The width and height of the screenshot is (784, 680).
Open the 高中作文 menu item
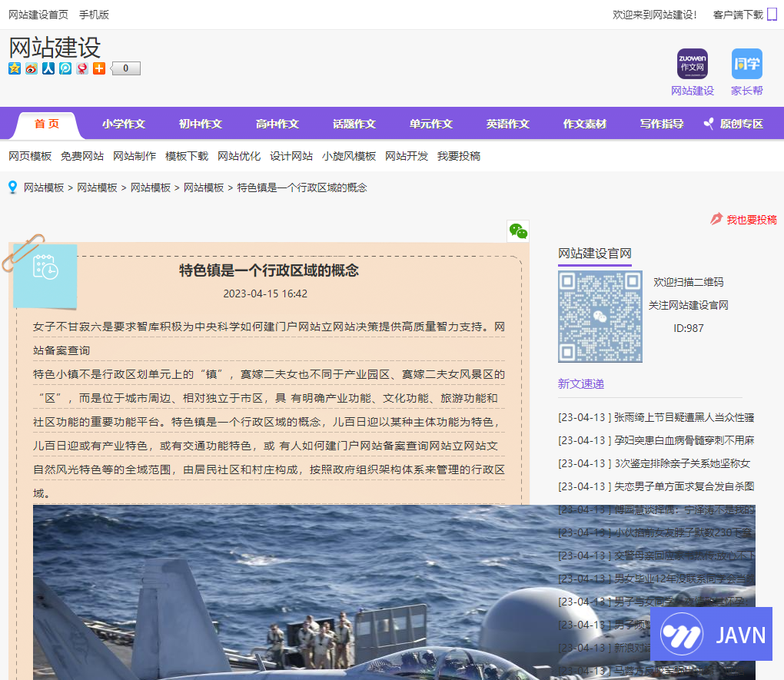(277, 124)
